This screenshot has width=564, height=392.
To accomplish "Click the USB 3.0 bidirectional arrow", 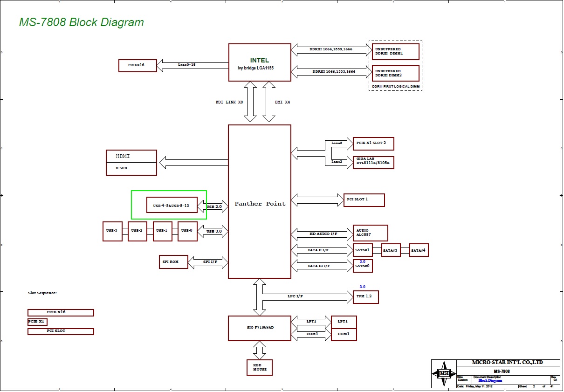I will [213, 231].
